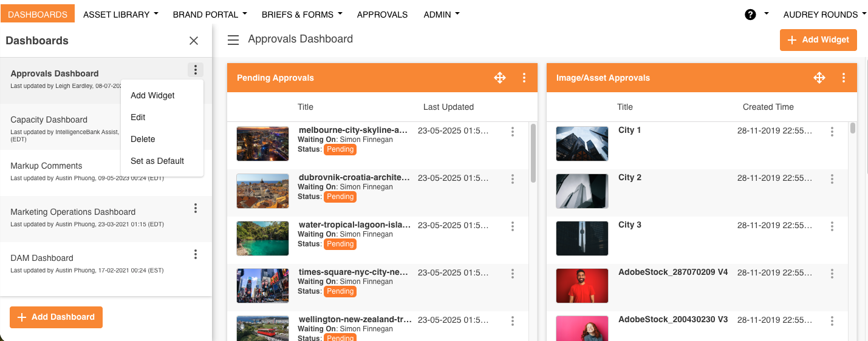
Task: Open the dubrovnik croatia thumbnail
Action: click(x=262, y=191)
